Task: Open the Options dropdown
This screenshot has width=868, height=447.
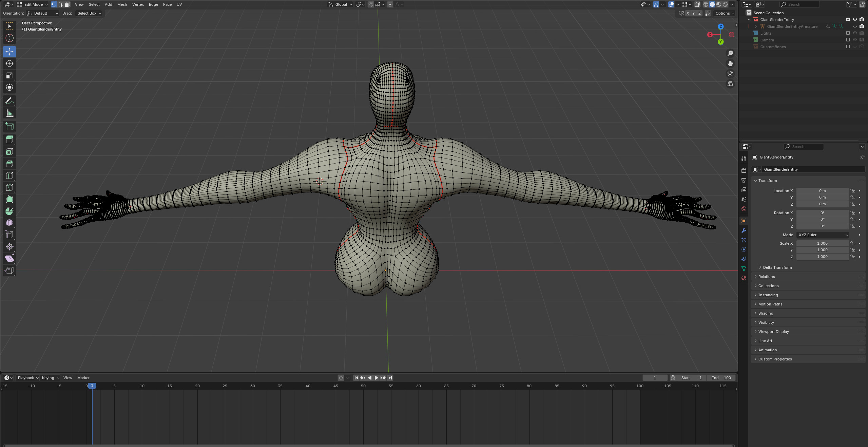Action: (725, 13)
